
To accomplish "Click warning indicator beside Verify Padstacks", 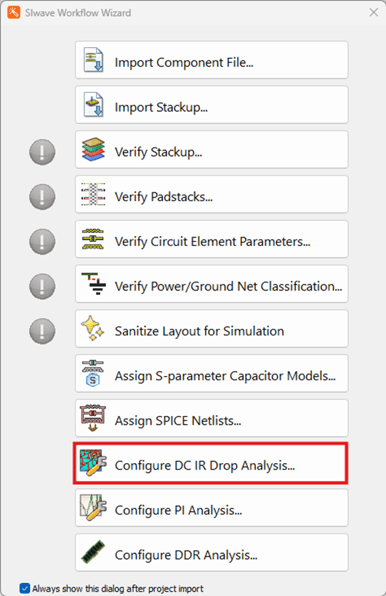I will pos(42,197).
